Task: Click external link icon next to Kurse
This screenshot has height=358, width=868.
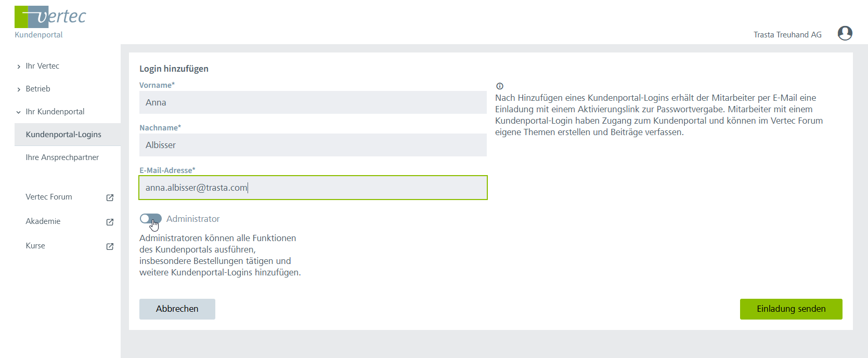Action: [x=110, y=246]
